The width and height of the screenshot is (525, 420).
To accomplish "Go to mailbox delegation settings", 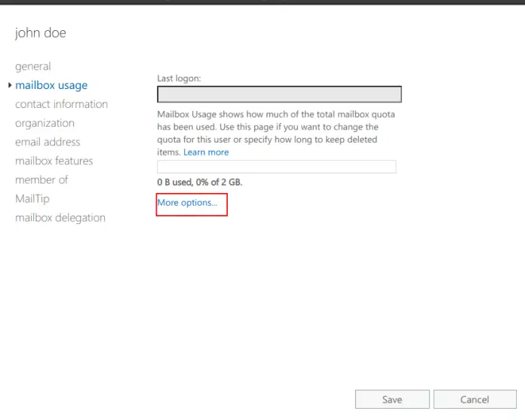I will [x=60, y=218].
